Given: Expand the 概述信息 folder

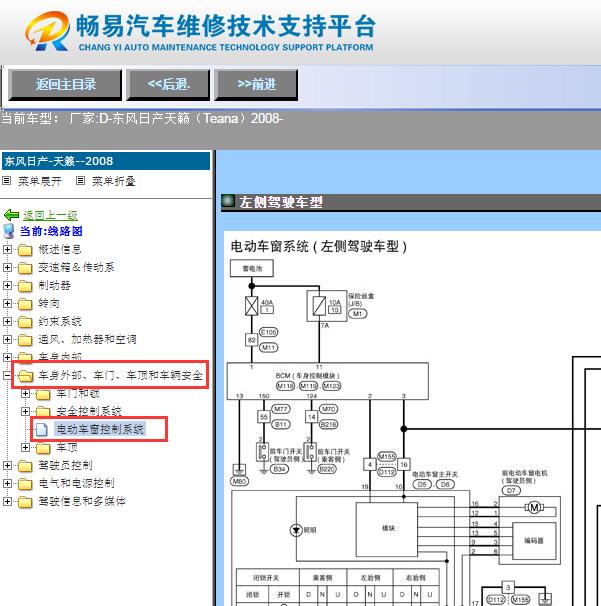Looking at the screenshot, I should click(7, 249).
